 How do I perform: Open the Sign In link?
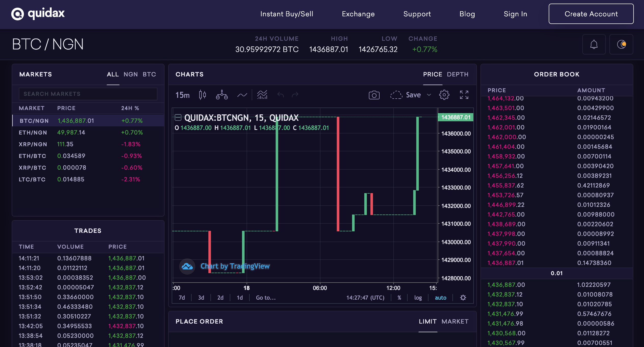515,14
